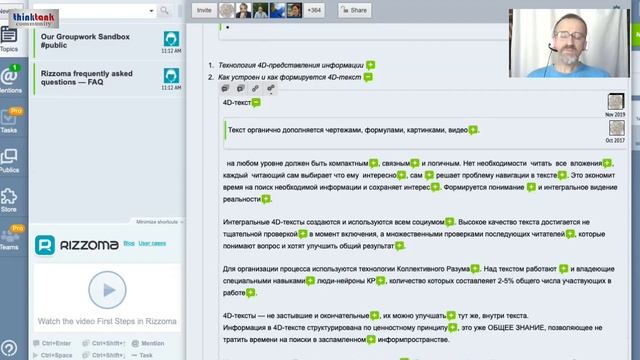Click author avatar dated Oct 2017
This screenshot has width=640, height=360.
tap(616, 128)
